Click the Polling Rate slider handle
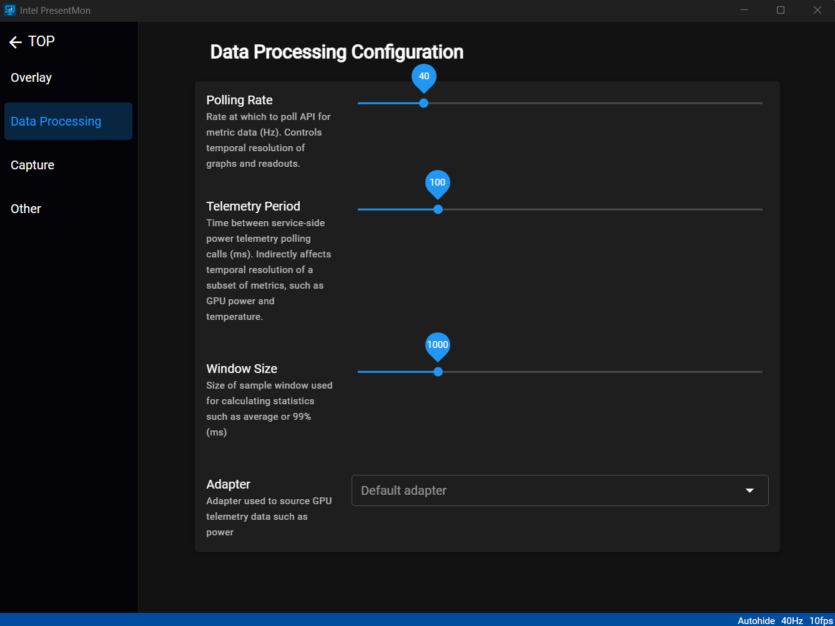Screen dimensions: 835x626 point(424,103)
